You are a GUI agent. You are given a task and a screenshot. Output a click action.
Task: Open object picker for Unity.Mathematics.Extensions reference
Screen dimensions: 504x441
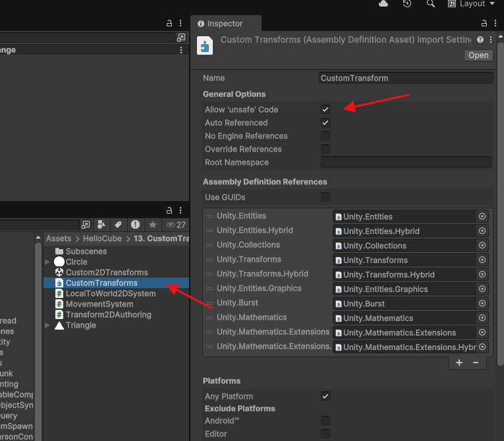click(x=482, y=332)
